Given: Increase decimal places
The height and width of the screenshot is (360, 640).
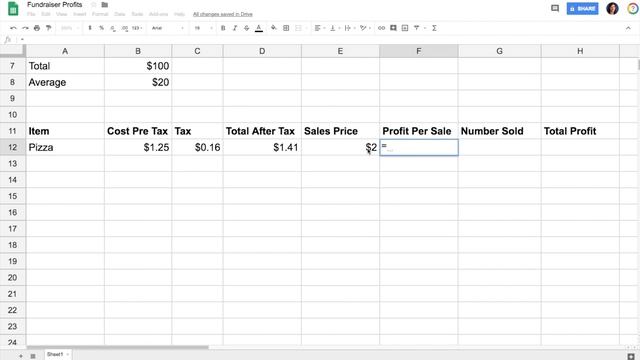Looking at the screenshot, I should pyautogui.click(x=124, y=28).
